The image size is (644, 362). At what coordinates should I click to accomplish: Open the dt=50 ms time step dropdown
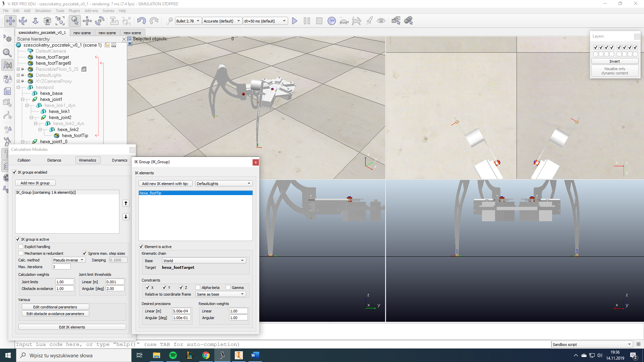[265, 21]
